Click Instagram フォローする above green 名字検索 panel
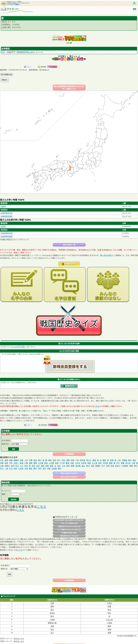The height and width of the screenshot is (644, 138). click(53, 425)
